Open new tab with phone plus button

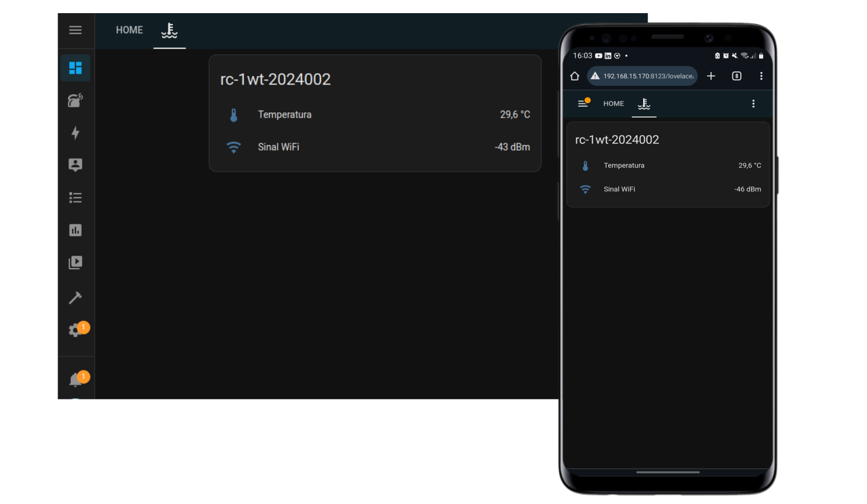coord(711,76)
